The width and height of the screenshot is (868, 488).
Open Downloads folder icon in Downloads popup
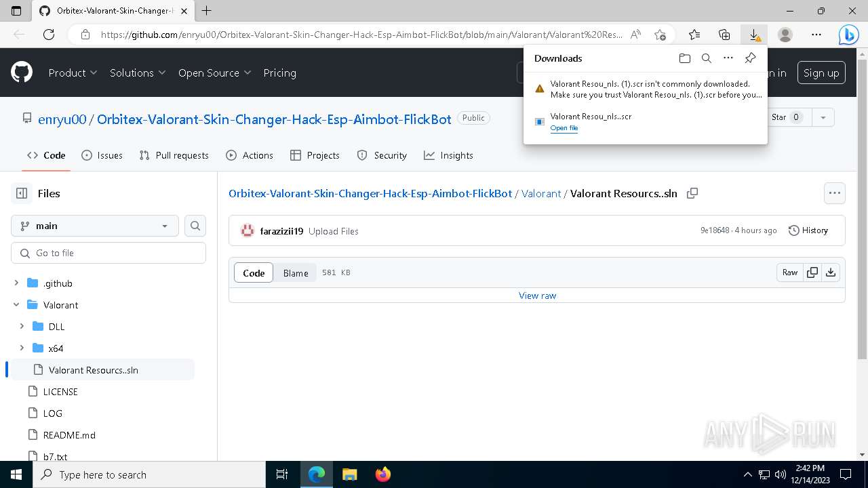[x=685, y=58]
